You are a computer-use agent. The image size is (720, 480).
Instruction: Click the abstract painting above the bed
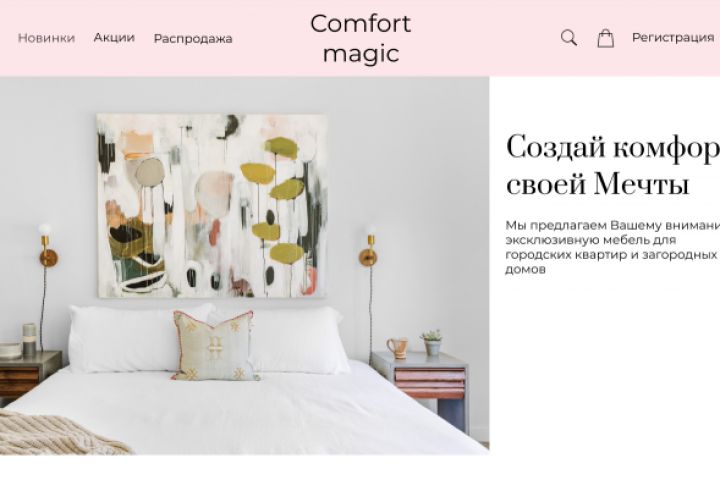tap(213, 205)
